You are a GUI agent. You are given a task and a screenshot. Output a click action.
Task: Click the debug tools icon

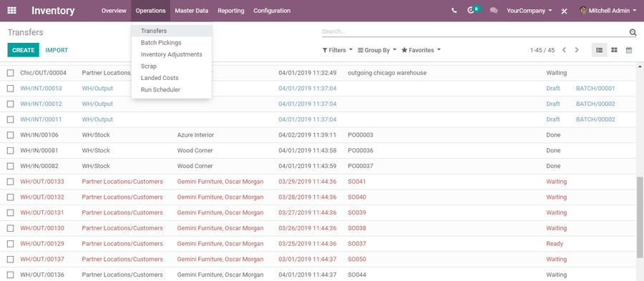tap(564, 11)
